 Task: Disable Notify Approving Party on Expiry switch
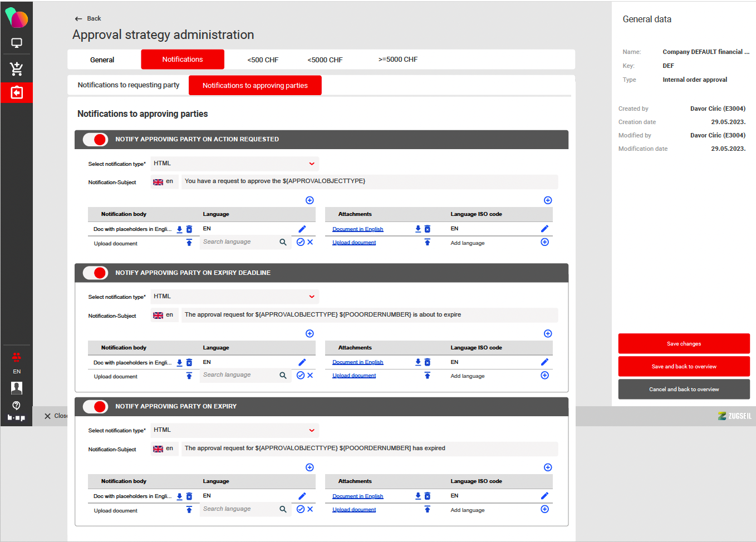click(x=95, y=406)
